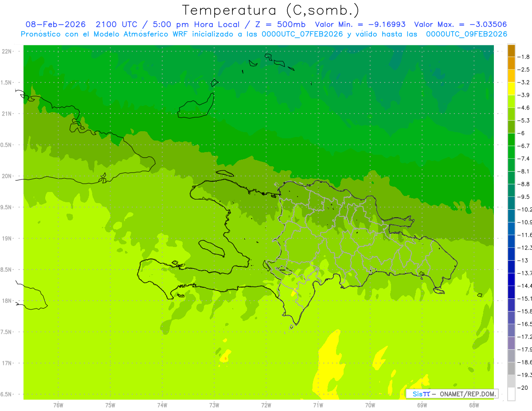Click the blue swatch between -13 and -13.7
The image size is (532, 411).
click(511, 266)
